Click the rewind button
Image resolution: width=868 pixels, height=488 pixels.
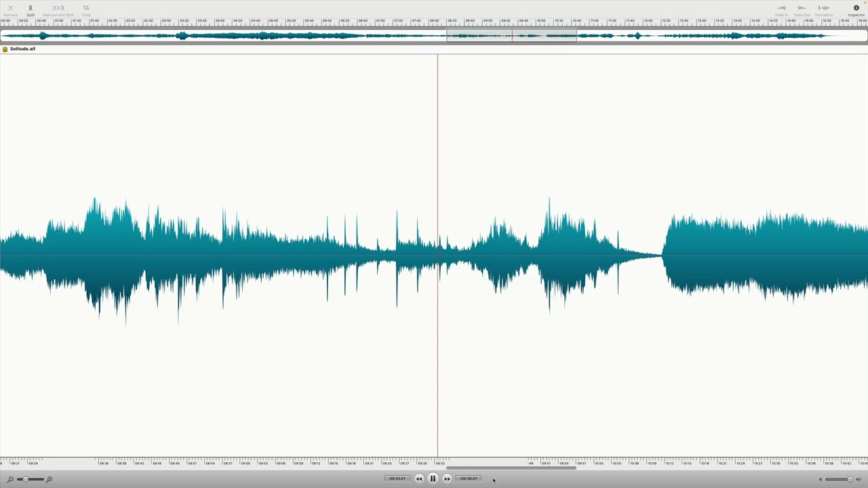[x=419, y=479]
